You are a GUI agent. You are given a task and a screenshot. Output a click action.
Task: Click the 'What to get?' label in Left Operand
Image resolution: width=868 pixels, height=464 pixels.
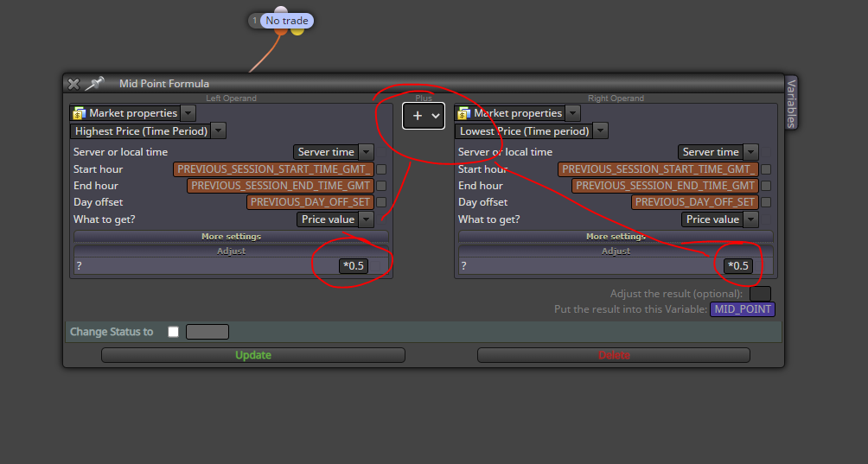(x=104, y=219)
